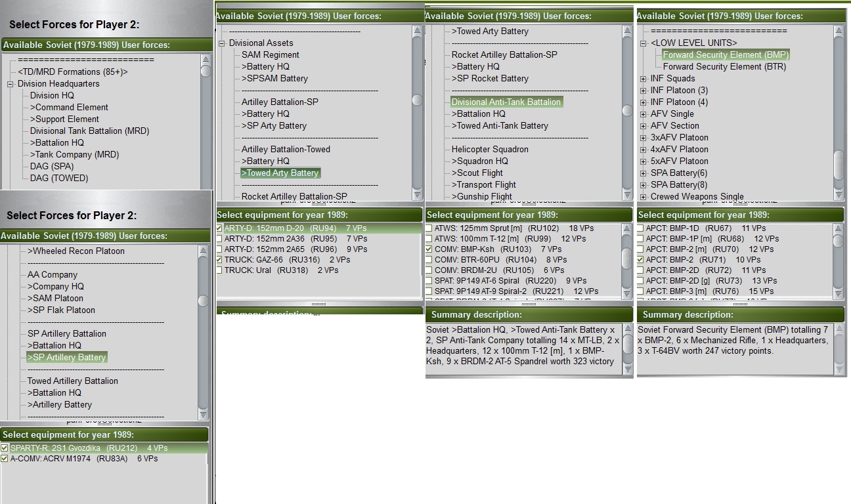Expand the AFV Section node

click(644, 126)
